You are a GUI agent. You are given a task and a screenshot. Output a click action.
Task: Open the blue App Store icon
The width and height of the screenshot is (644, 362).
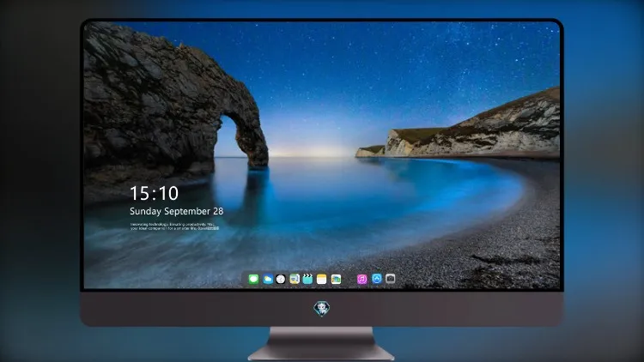click(x=377, y=279)
